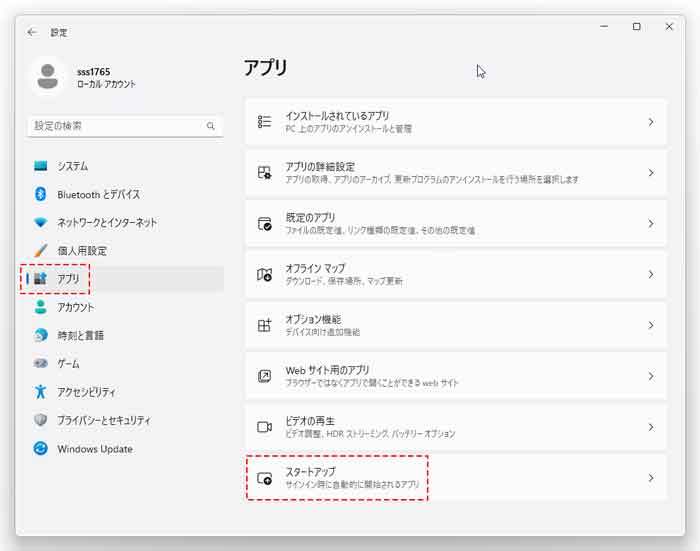Click the オプション機能 grid-plus icon
700x551 pixels.
coord(264,325)
